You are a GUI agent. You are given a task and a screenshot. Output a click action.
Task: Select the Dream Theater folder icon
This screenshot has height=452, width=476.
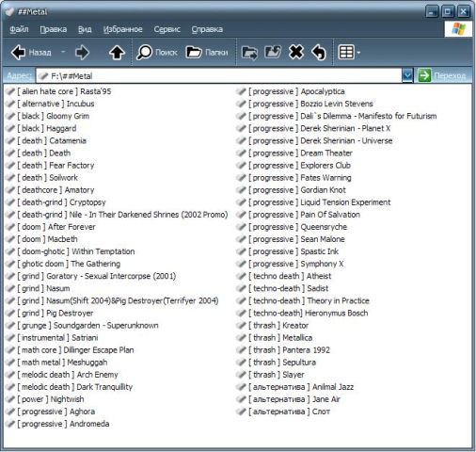[x=241, y=153]
